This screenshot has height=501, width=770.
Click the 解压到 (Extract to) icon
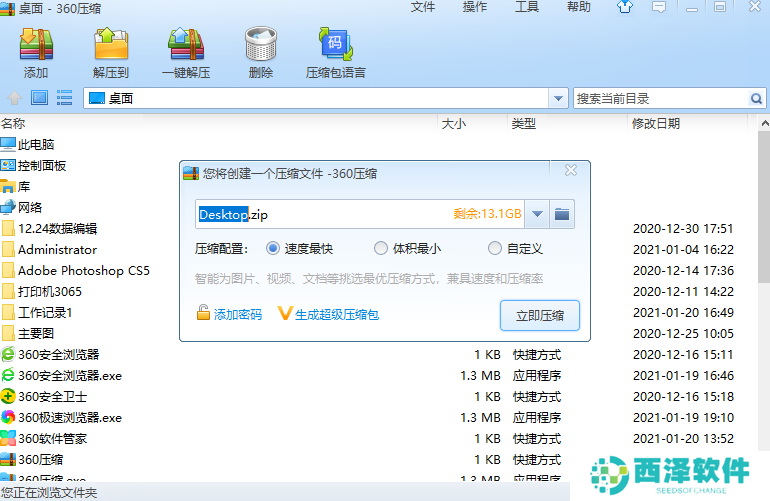click(x=111, y=52)
